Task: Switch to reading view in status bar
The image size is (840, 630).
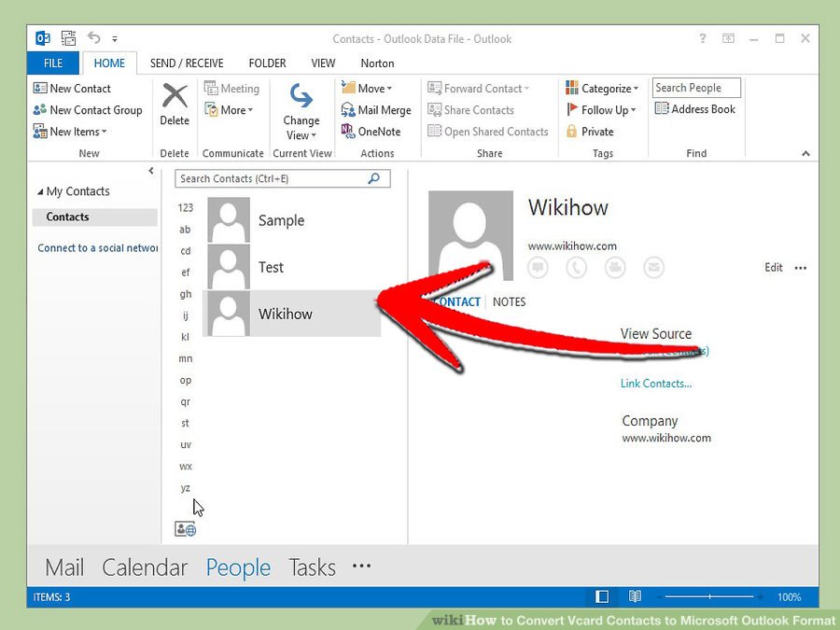Action: pyautogui.click(x=635, y=596)
